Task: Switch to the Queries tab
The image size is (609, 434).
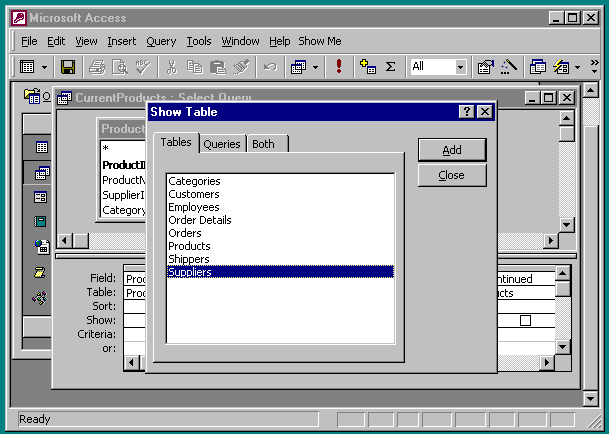Action: point(222,144)
